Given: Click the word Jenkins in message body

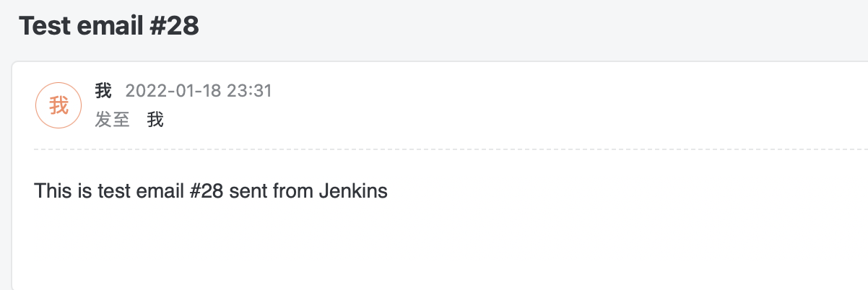Looking at the screenshot, I should click(x=352, y=191).
